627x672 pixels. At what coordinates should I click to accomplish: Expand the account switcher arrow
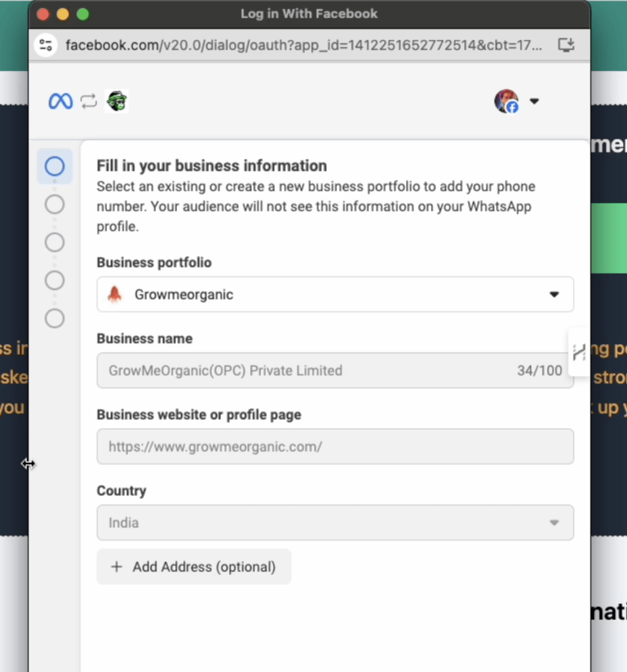coord(534,101)
